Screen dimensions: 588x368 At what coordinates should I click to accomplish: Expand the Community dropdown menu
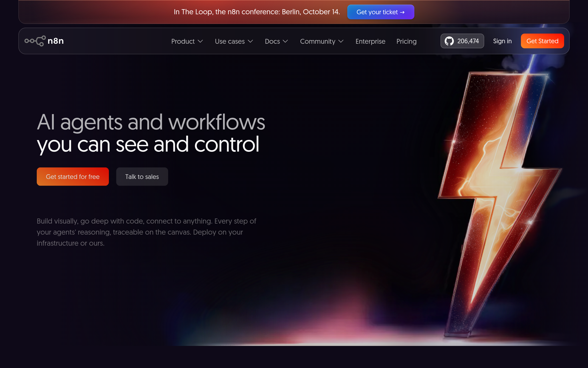(322, 41)
